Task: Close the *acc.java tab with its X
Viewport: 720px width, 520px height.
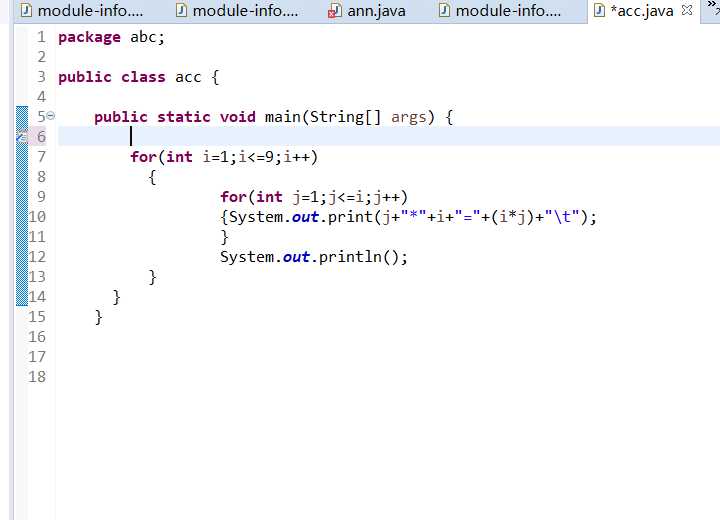Action: click(687, 10)
